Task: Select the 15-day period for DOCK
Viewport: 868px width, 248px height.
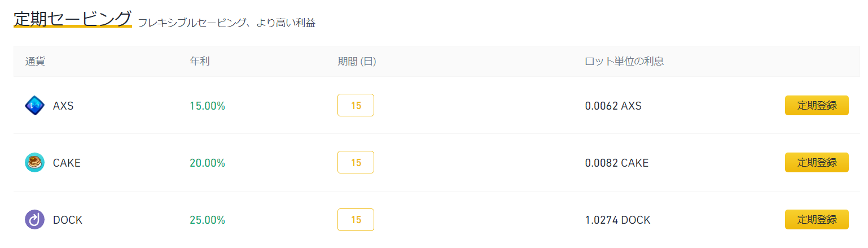Action: [x=356, y=220]
